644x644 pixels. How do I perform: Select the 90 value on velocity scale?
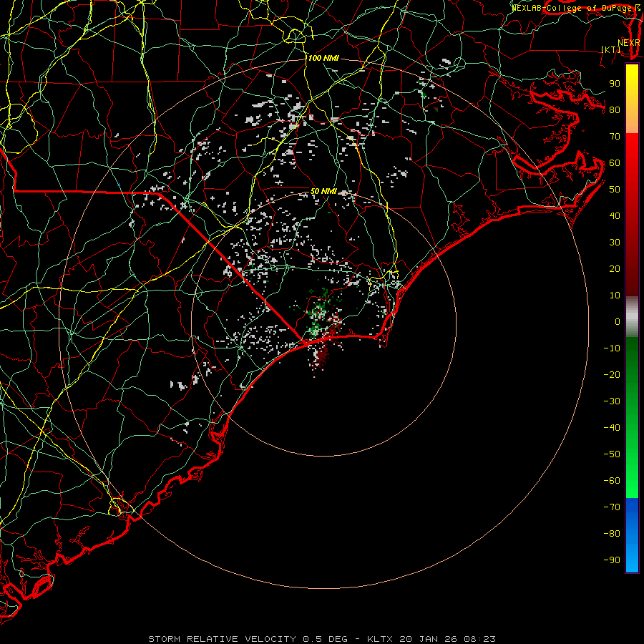pos(615,84)
